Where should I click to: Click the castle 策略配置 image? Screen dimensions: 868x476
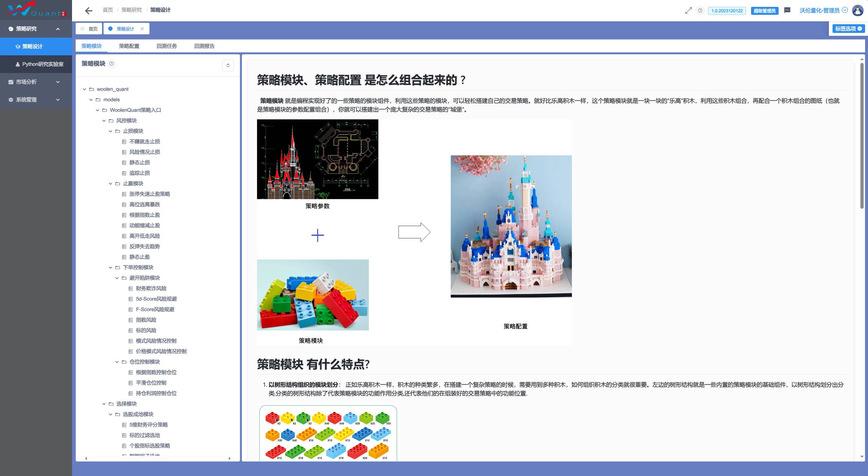(511, 226)
